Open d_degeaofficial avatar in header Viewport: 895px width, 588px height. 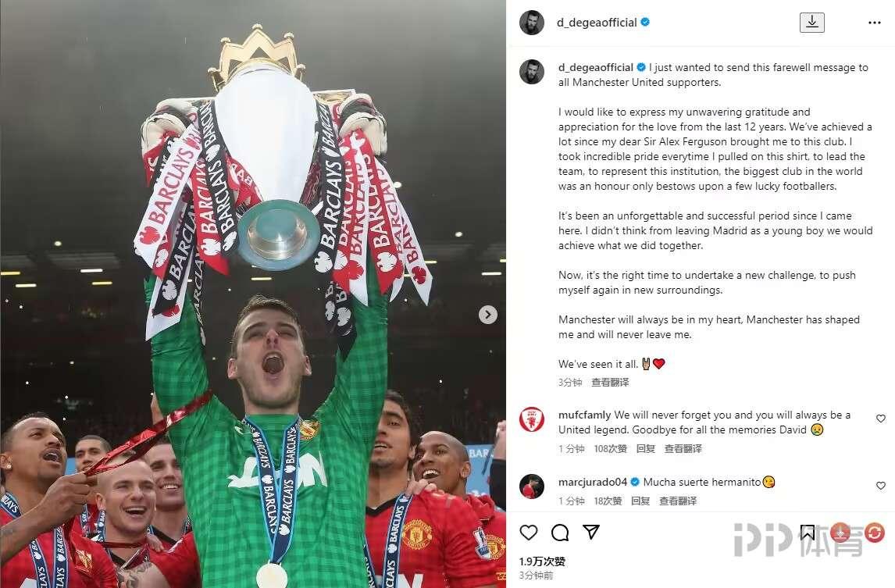pos(532,23)
